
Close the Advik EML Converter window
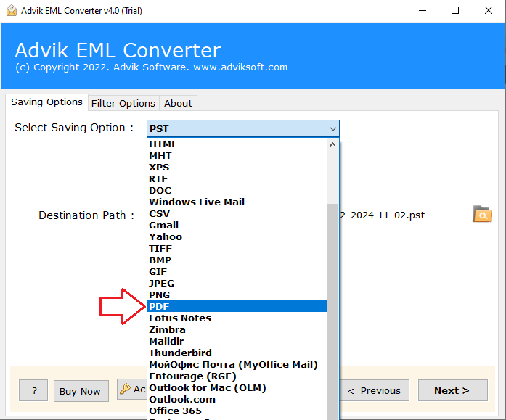(x=489, y=11)
